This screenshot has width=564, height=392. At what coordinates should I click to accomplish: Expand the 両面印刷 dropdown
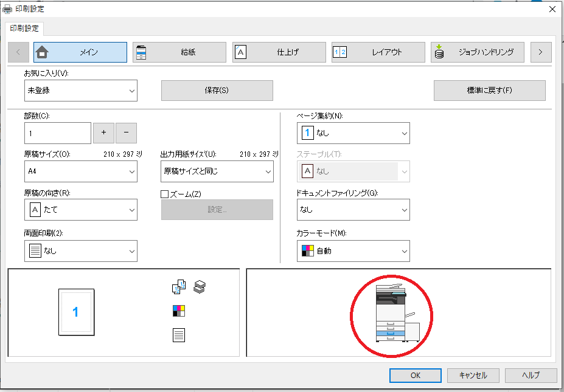(81, 250)
